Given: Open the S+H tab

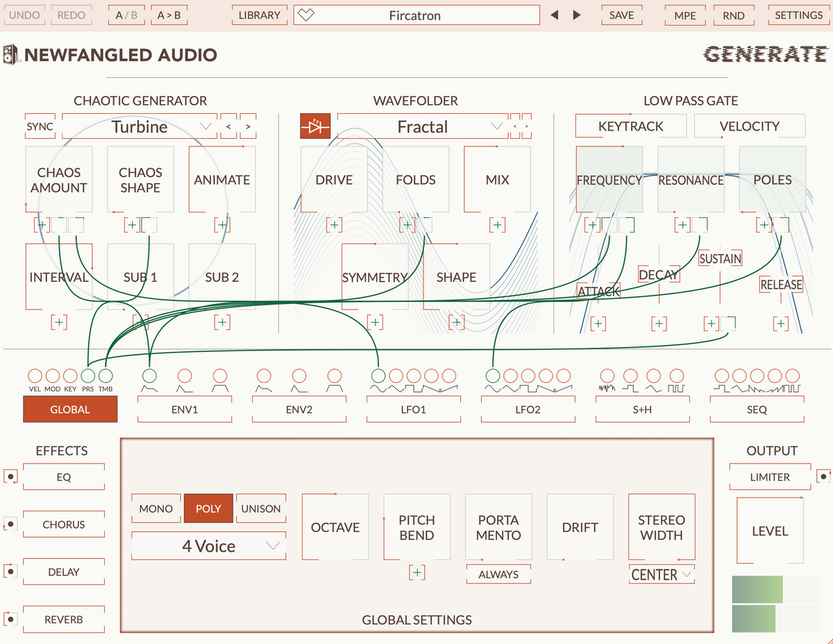Looking at the screenshot, I should 642,409.
